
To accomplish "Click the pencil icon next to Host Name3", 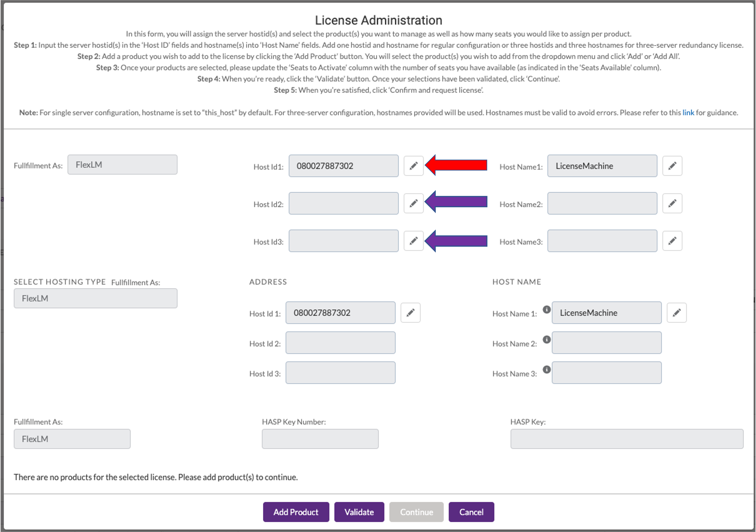I will coord(672,241).
